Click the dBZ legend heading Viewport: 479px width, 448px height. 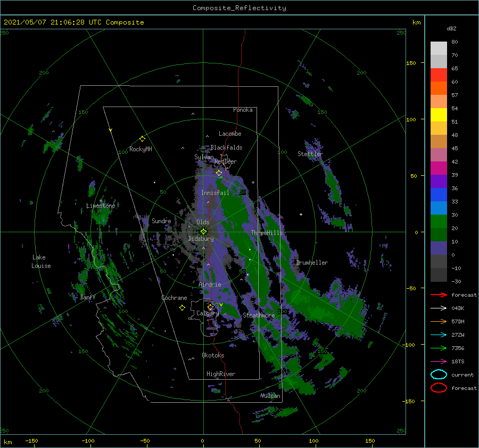click(x=451, y=28)
